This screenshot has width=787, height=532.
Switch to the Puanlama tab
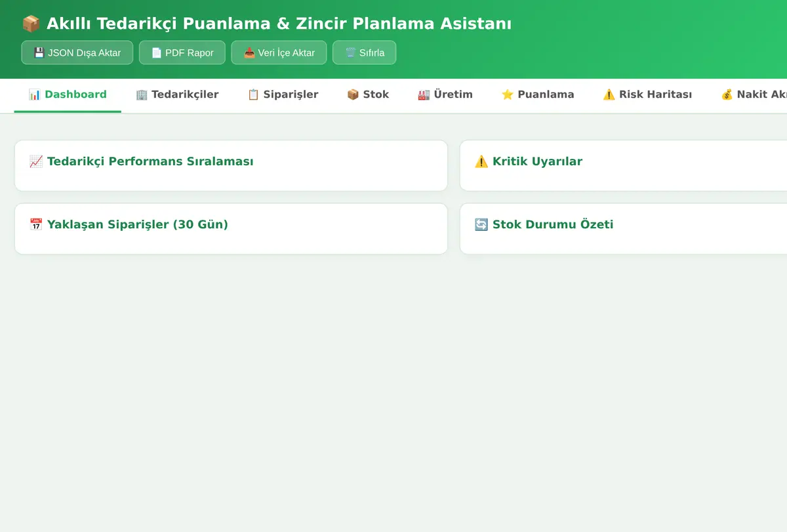pos(538,94)
